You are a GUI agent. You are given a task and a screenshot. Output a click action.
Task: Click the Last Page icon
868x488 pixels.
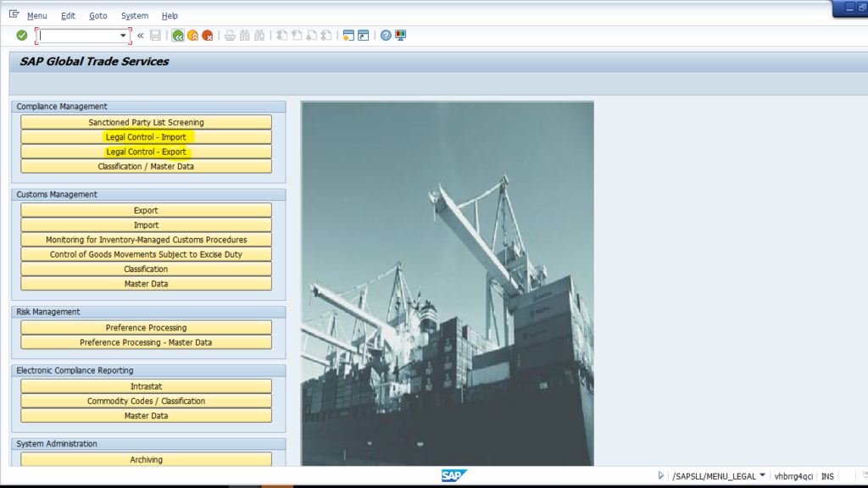pos(326,36)
